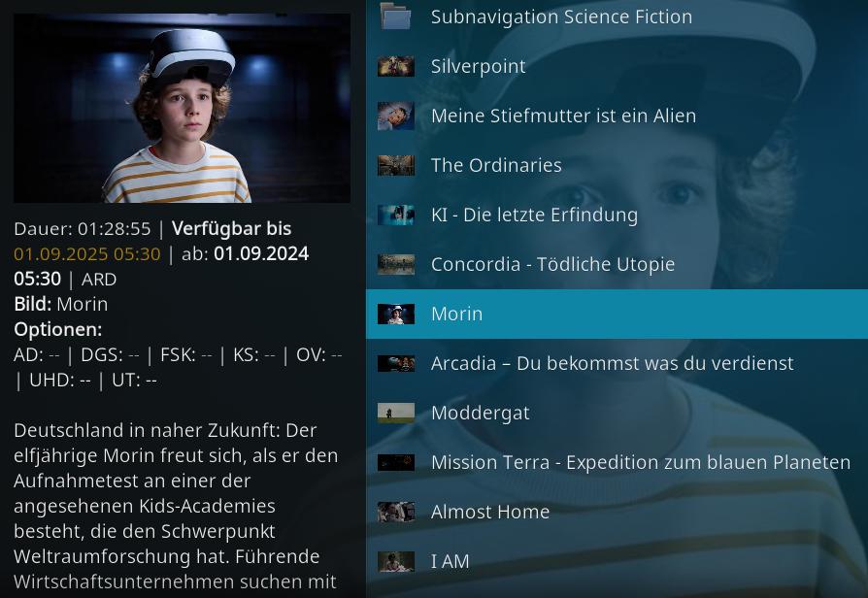
Task: Play the highlighted Morin entry
Action: (617, 314)
